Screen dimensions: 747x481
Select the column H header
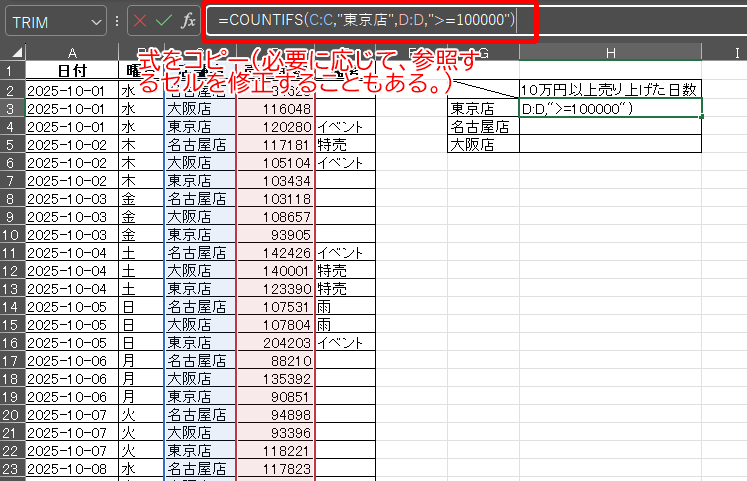610,52
